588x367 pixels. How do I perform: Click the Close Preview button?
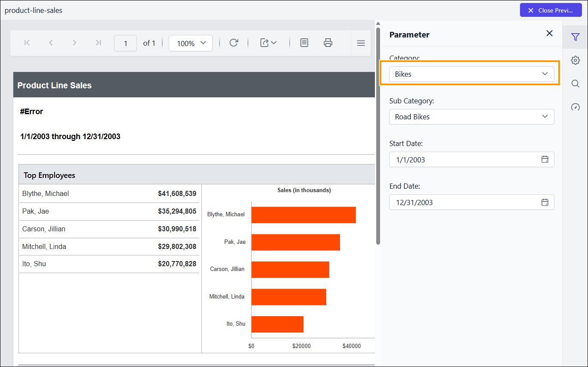point(551,10)
